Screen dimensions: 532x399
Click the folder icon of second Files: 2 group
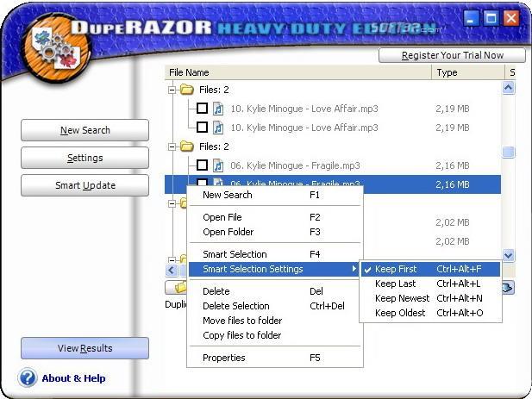click(x=186, y=147)
